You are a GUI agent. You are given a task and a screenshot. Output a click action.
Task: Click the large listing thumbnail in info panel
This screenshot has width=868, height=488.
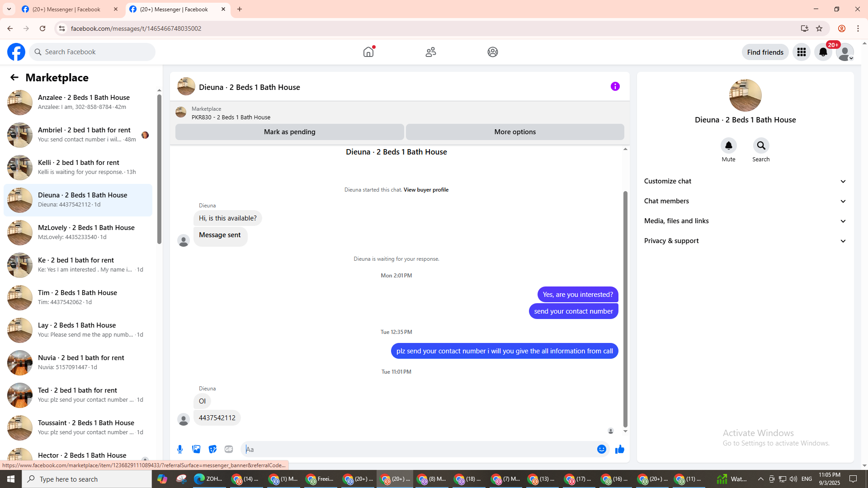(745, 95)
